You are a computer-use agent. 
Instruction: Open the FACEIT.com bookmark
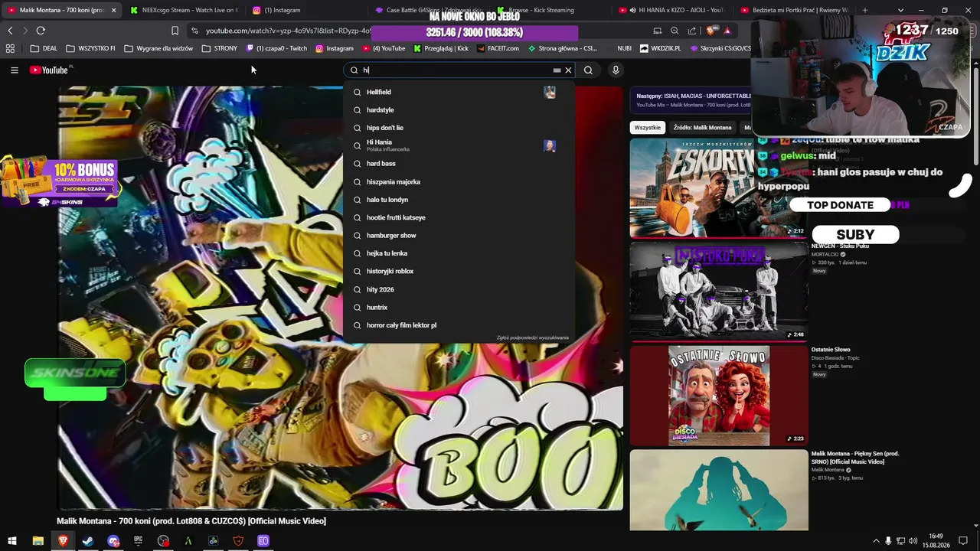(498, 48)
